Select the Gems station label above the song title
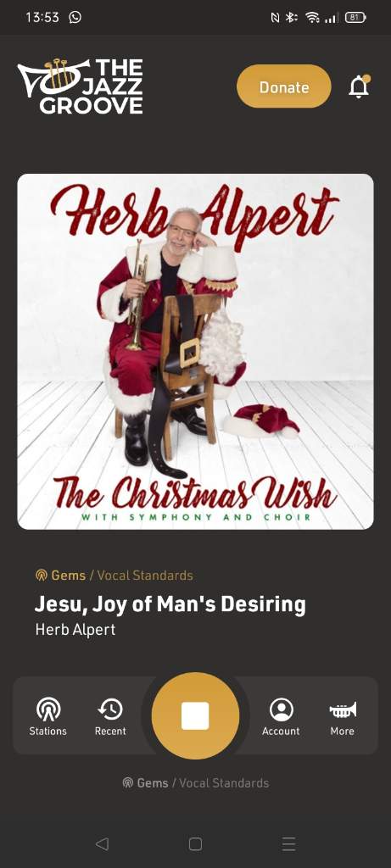This screenshot has height=868, width=391. 68,576
